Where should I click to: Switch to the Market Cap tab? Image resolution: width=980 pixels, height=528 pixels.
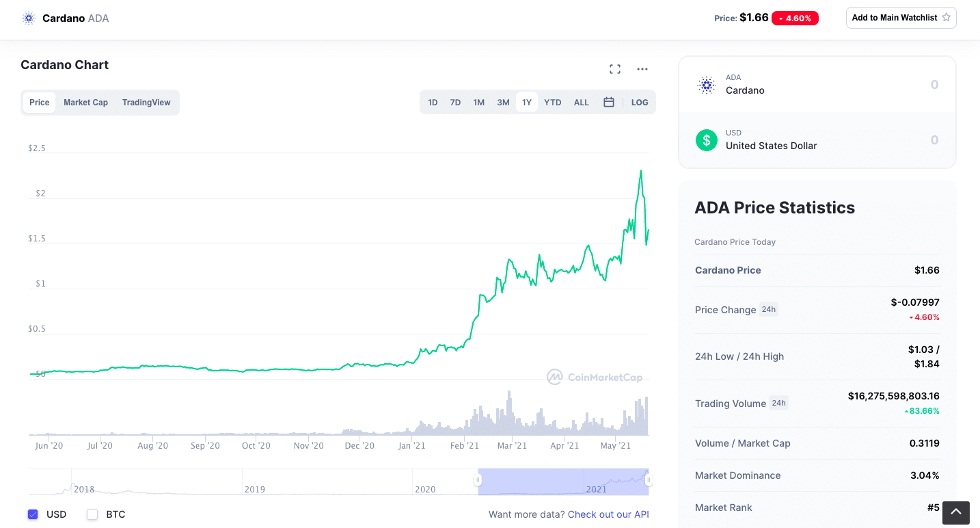coord(86,103)
